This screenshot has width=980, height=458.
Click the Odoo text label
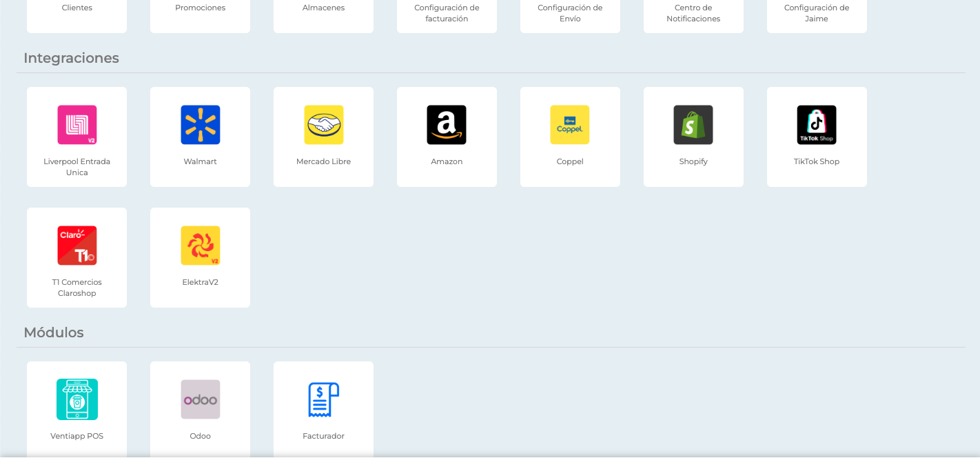tap(200, 436)
